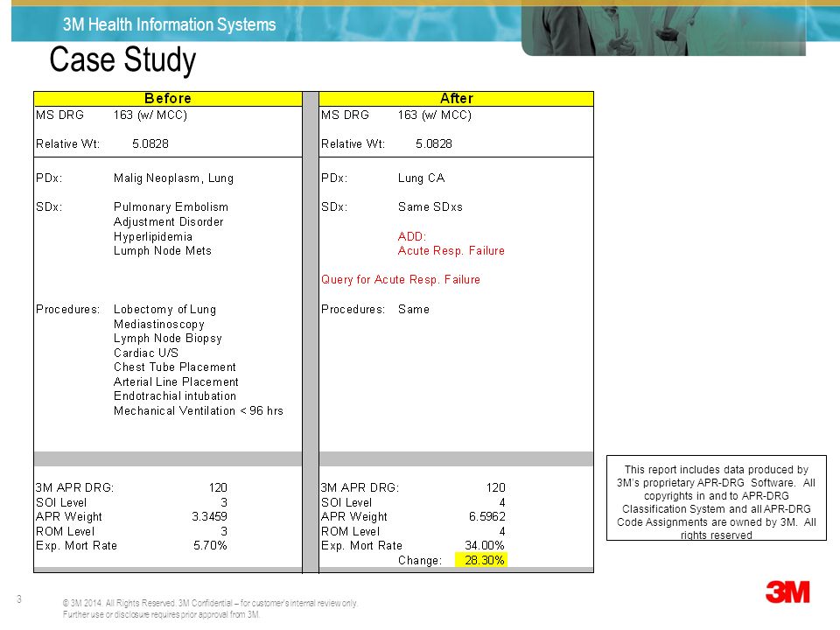Click 'Endotrachial intubation' procedure

[175, 396]
